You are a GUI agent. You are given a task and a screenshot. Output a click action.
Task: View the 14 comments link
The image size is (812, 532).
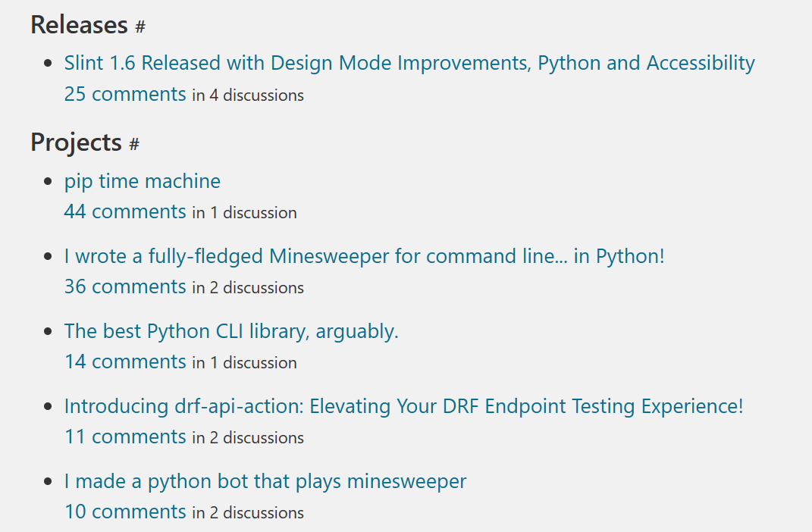125,362
